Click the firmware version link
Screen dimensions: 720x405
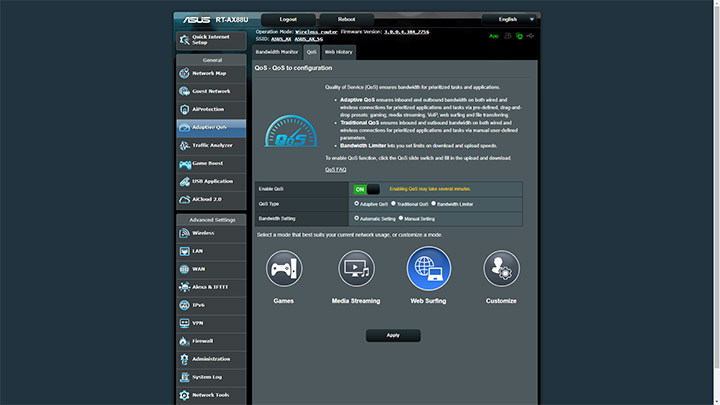click(407, 32)
